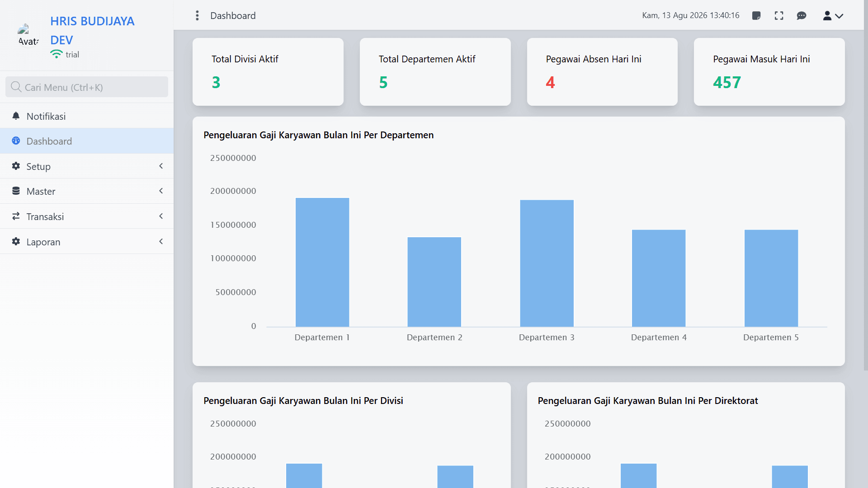Open Notifikasi menu item
868x488 pixels.
[x=87, y=116]
